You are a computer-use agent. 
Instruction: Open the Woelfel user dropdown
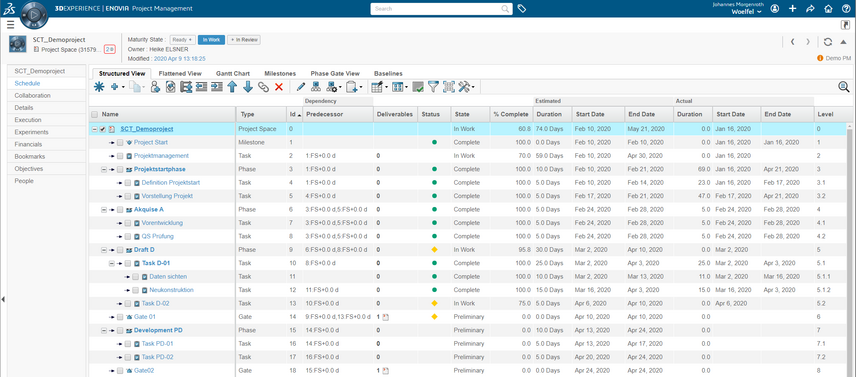pos(746,11)
